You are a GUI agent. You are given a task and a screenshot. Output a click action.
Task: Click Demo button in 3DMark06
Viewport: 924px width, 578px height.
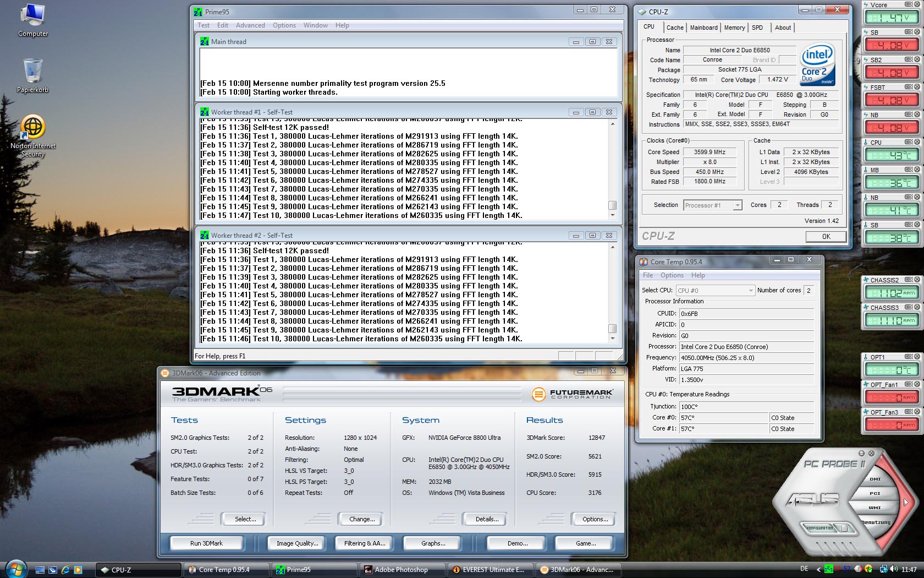click(518, 543)
